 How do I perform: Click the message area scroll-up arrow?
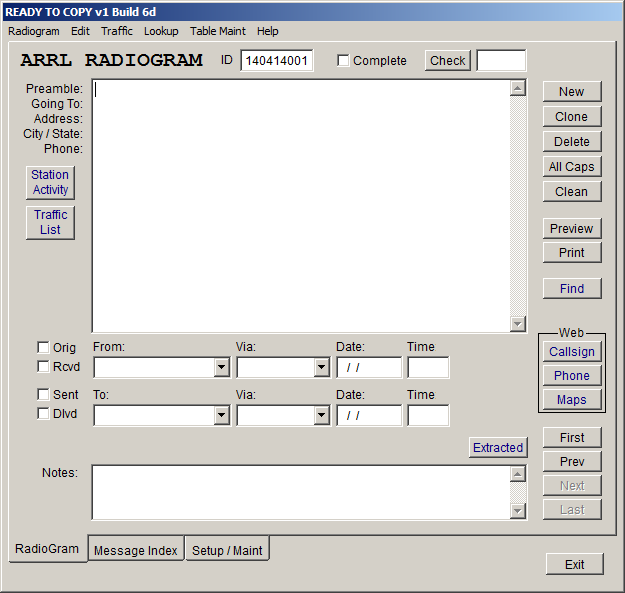[518, 88]
